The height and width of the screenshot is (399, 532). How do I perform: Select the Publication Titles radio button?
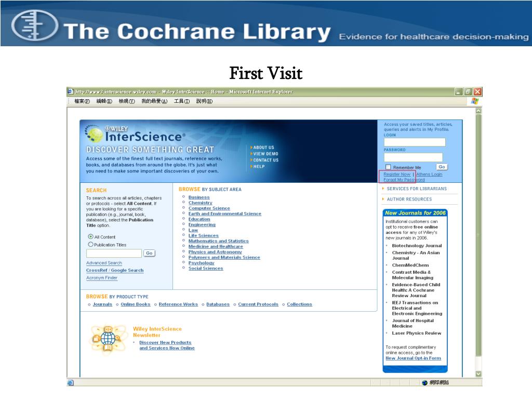click(90, 244)
